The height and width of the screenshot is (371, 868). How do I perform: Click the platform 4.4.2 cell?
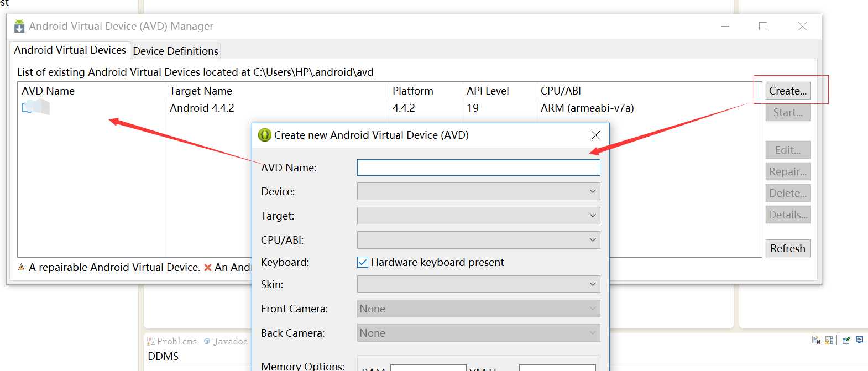tap(404, 108)
